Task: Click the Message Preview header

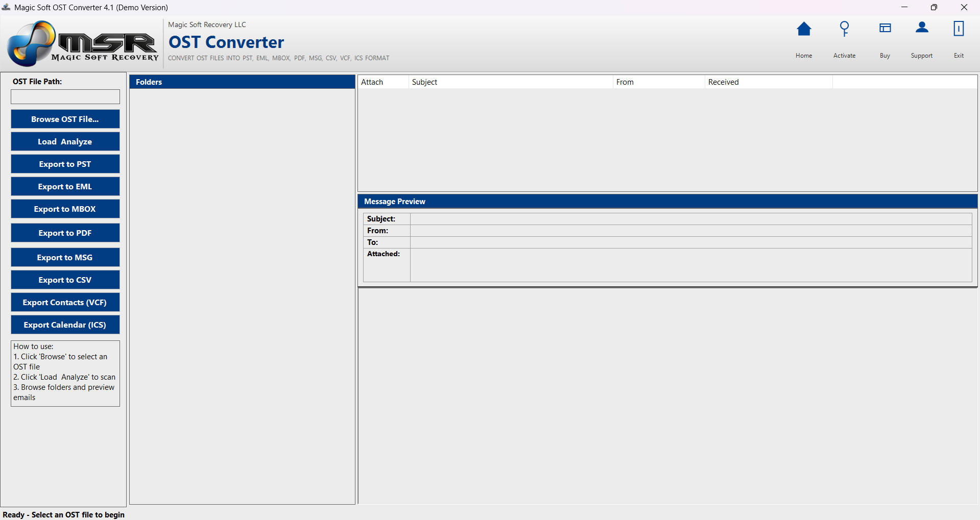Action: click(x=667, y=201)
